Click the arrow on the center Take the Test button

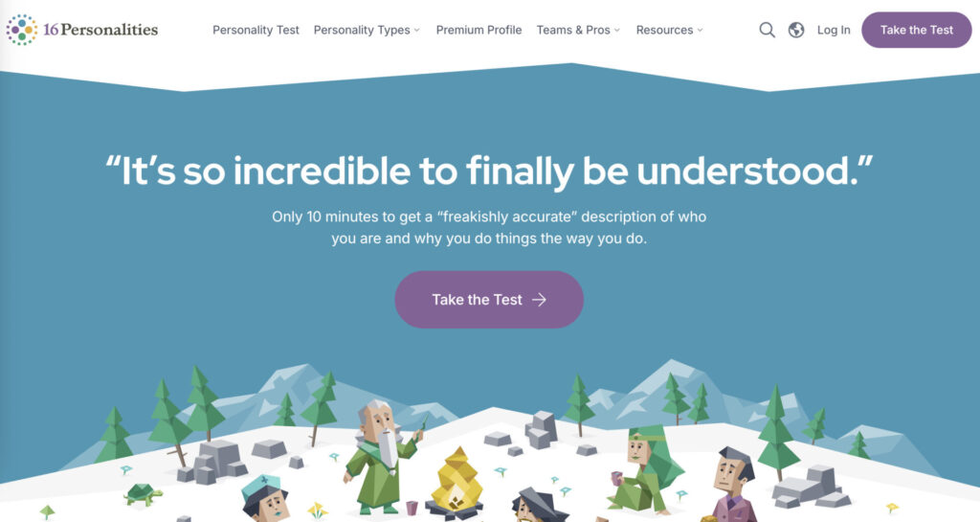pyautogui.click(x=540, y=300)
